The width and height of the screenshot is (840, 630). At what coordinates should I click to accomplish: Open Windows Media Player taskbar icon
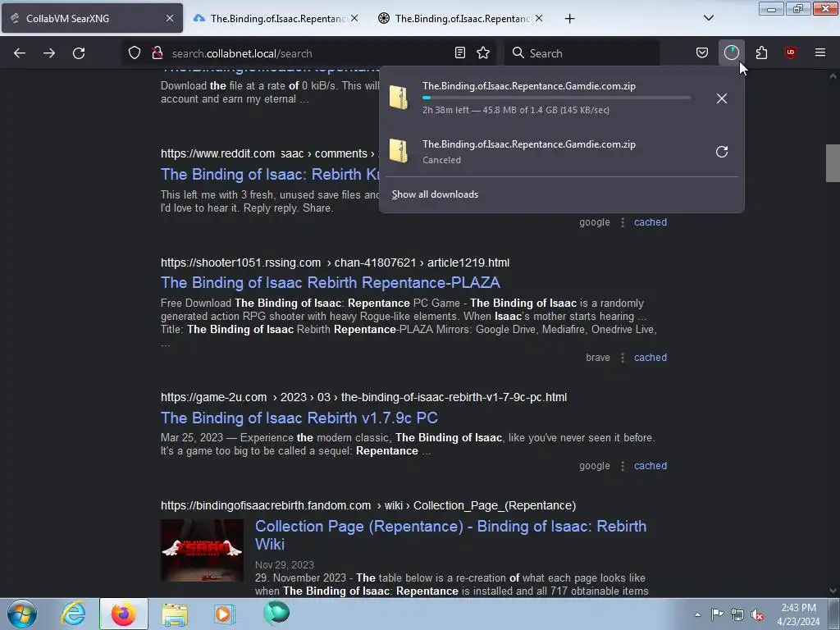[x=224, y=614]
